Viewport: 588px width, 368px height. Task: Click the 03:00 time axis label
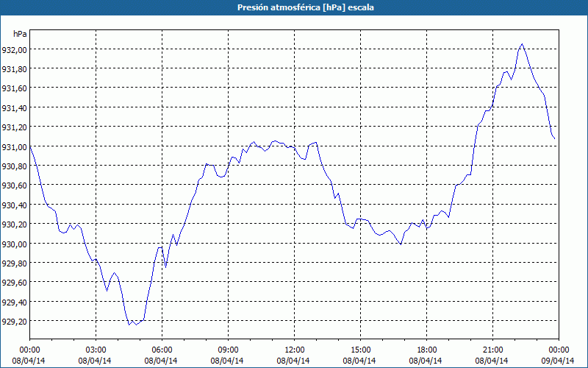tap(96, 350)
